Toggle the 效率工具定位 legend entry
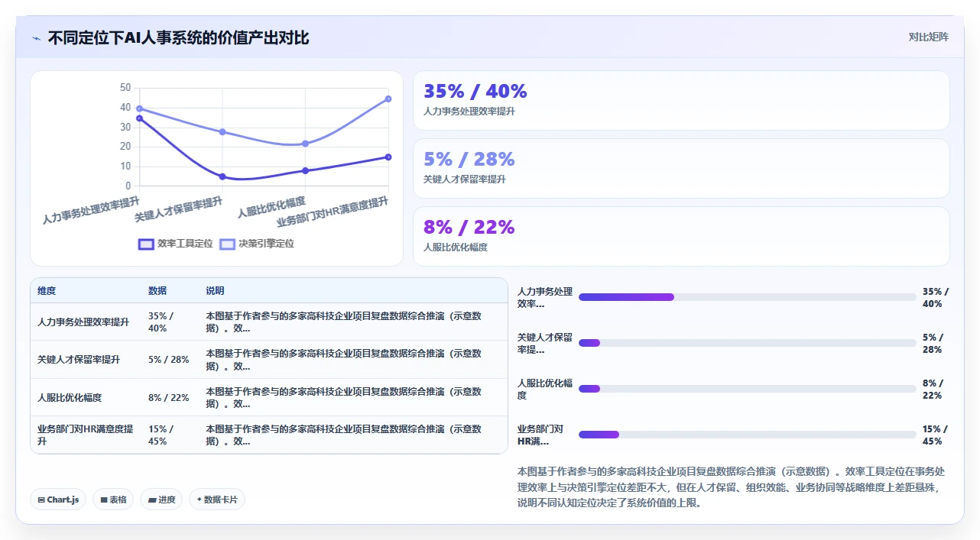 [175, 244]
